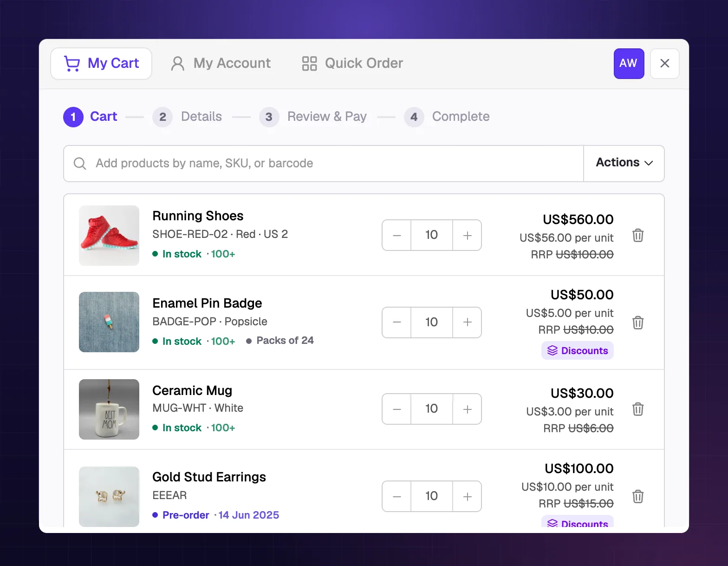The image size is (728, 566).
Task: Select the 'Pre-order · 14 Jun 2025' text
Action: [x=221, y=515]
